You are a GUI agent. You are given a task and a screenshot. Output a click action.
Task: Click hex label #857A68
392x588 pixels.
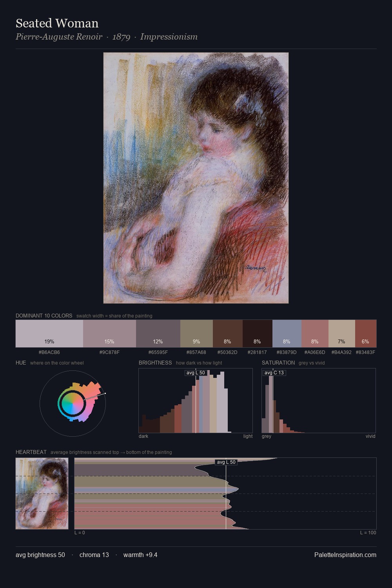tap(196, 352)
